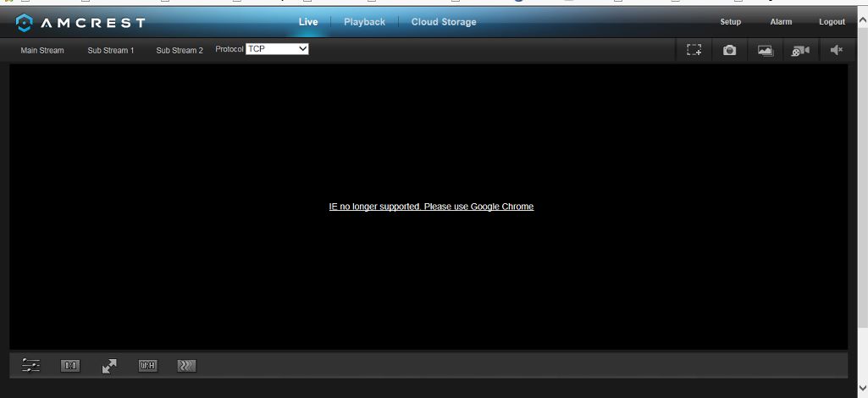Click the IE no longer supported link
Image resolution: width=868 pixels, height=398 pixels.
coord(431,207)
